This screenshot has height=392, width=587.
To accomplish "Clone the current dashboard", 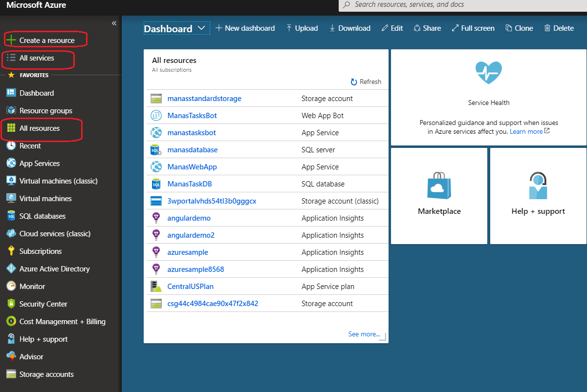I will [519, 28].
